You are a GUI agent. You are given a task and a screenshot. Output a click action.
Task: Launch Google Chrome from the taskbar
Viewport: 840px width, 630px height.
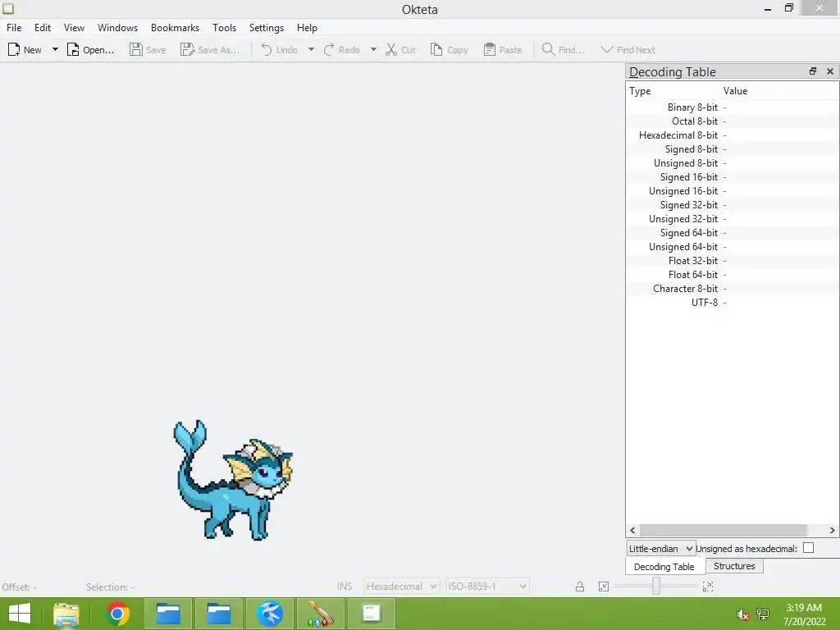[118, 614]
